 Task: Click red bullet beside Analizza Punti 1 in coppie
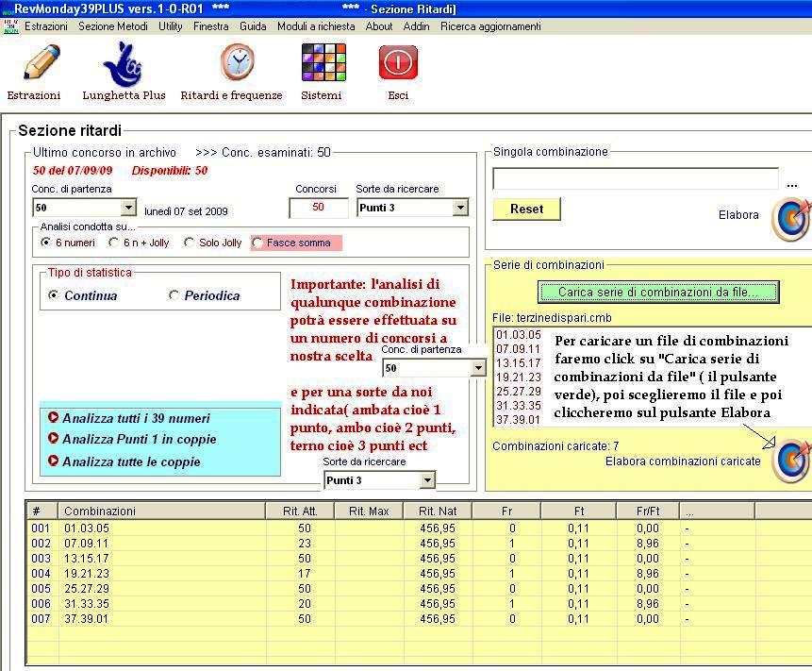click(53, 438)
